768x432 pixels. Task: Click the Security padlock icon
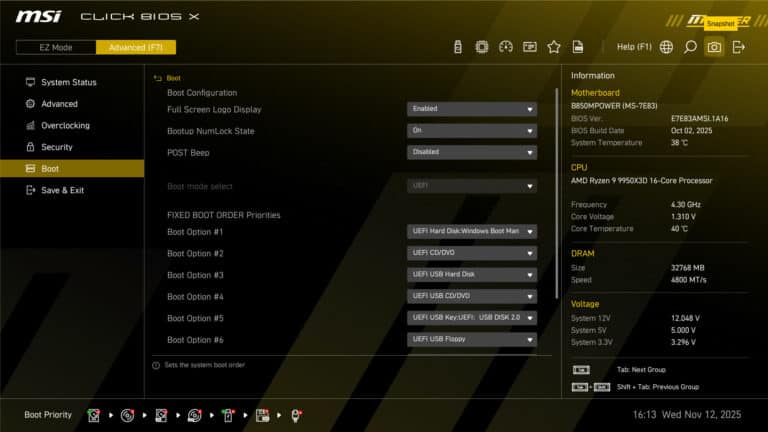pos(30,146)
